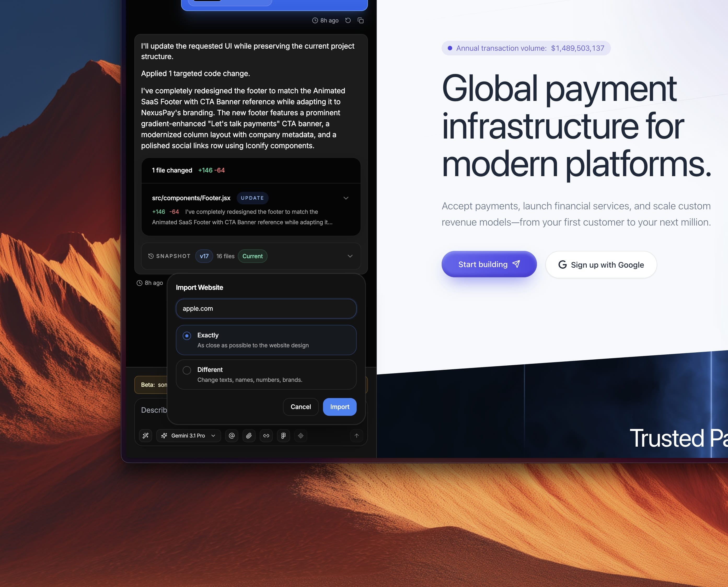The image size is (728, 587).
Task: Restore the previous version via the revert icon
Action: point(348,20)
